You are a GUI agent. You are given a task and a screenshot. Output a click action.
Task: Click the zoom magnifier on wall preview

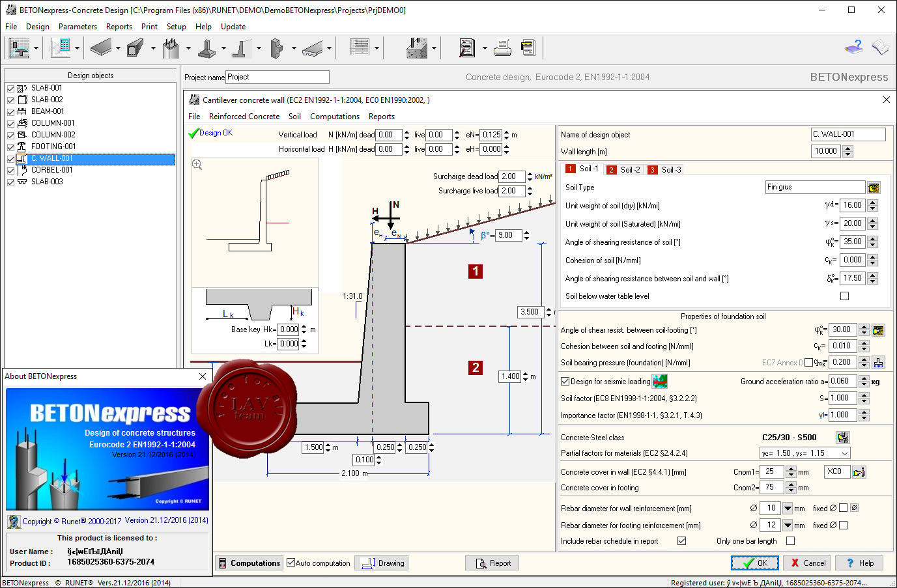(197, 165)
